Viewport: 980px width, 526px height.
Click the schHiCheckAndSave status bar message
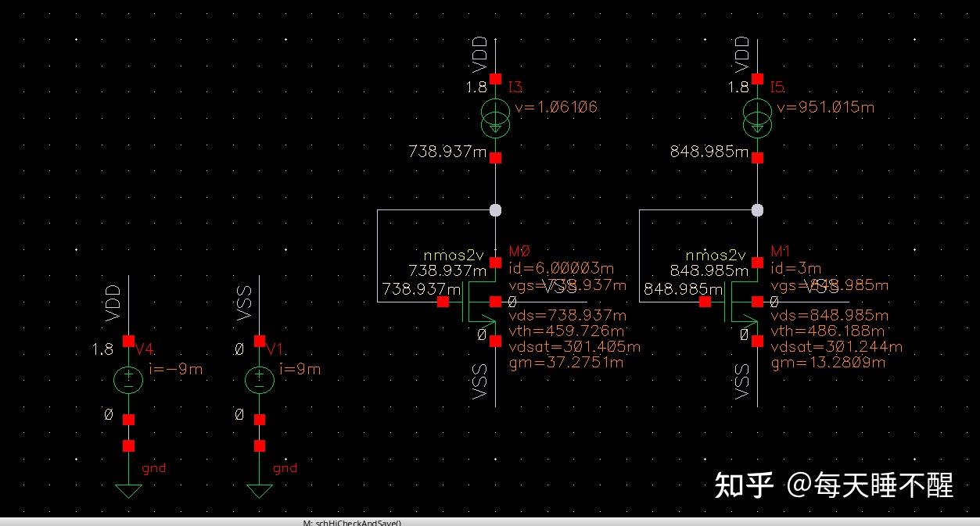[352, 522]
